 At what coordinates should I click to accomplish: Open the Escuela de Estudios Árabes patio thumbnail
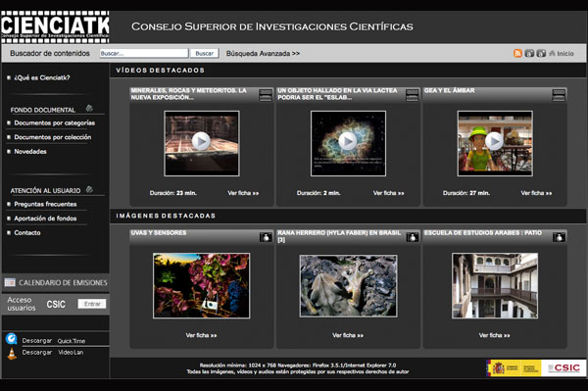pos(495,286)
